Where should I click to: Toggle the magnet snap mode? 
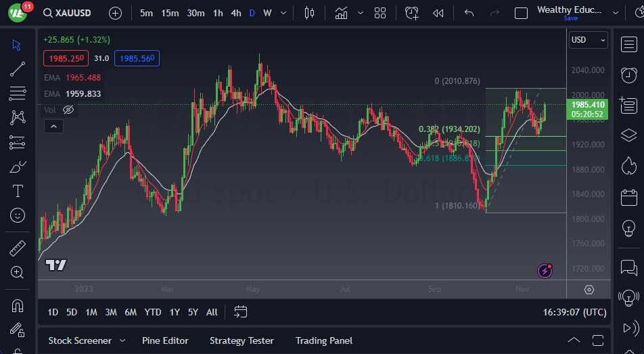[x=18, y=305]
